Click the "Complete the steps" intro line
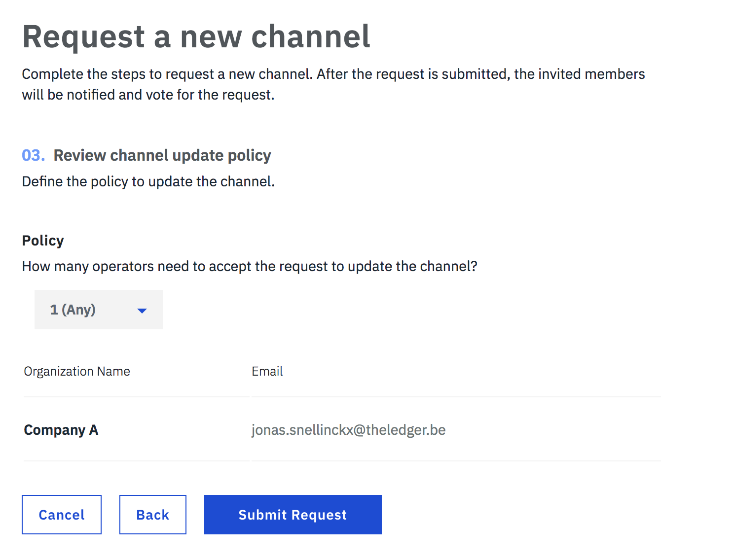Viewport: 733px width, 560px height. [333, 74]
